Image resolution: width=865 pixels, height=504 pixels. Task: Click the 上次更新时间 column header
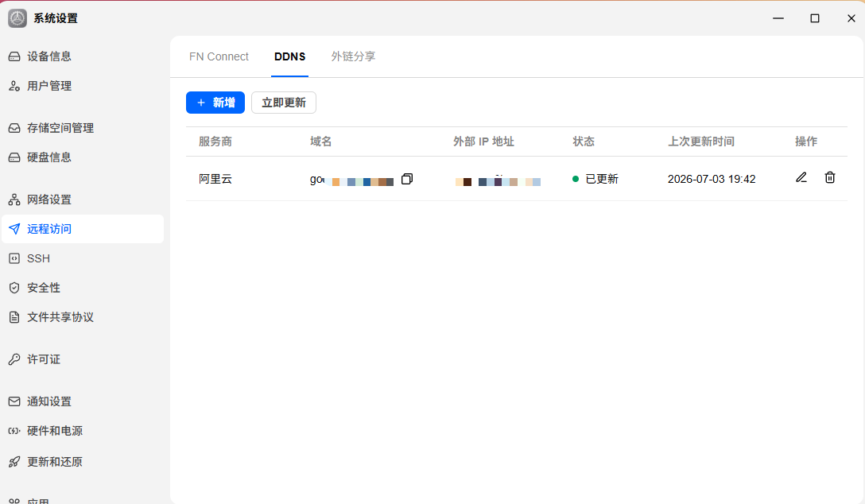coord(701,142)
